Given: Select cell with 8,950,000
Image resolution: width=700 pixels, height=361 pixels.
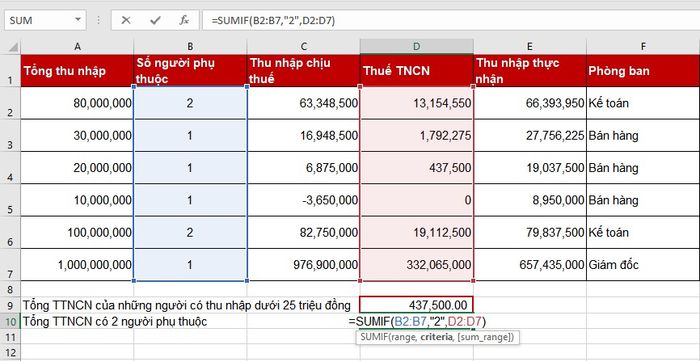Looking at the screenshot, I should pos(530,200).
